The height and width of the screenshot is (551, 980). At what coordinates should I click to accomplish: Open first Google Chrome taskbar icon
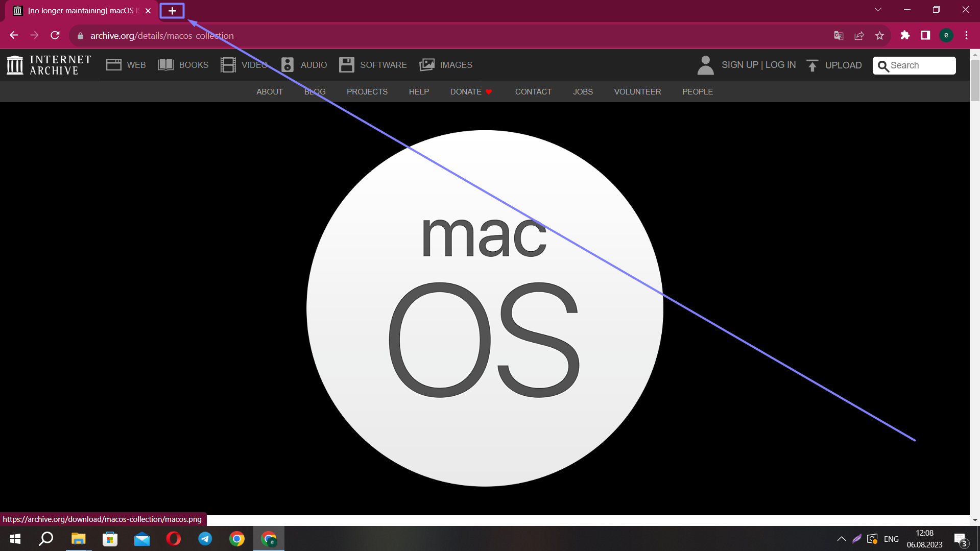(237, 539)
